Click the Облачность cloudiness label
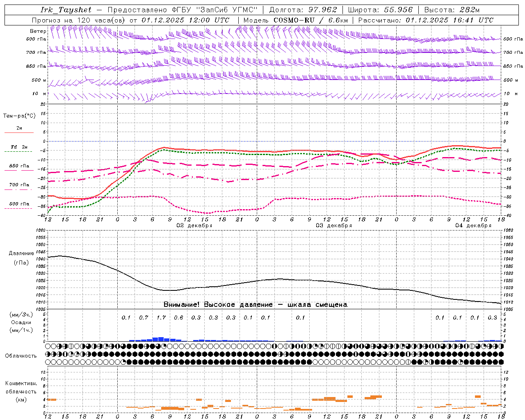 21,356
